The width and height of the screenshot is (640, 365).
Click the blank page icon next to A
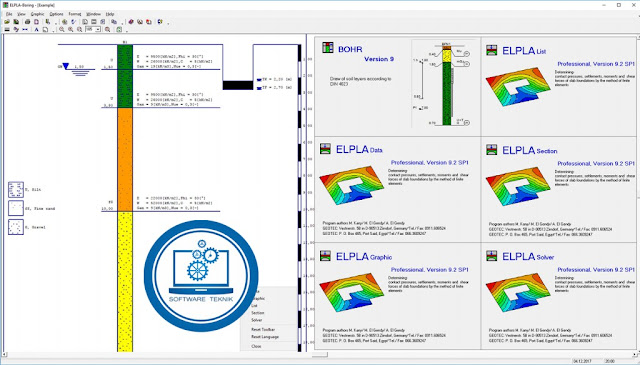point(45,29)
